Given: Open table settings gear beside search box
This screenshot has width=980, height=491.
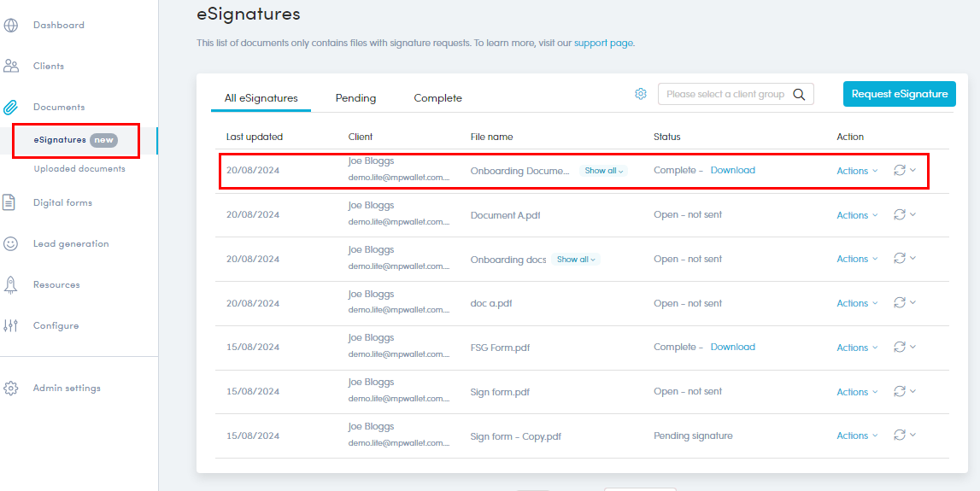Looking at the screenshot, I should 641,94.
